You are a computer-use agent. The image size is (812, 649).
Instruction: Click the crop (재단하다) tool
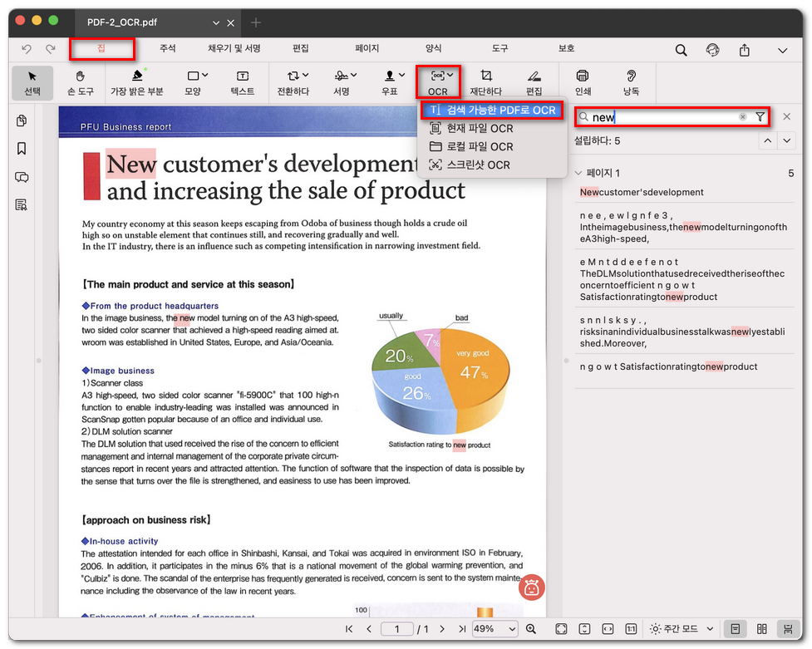(486, 82)
